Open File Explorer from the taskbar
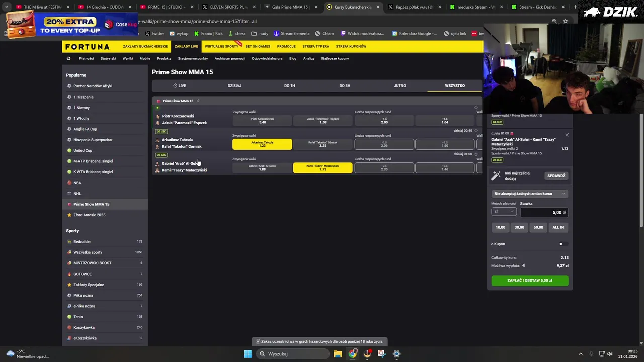The width and height of the screenshot is (644, 362). pos(338,354)
